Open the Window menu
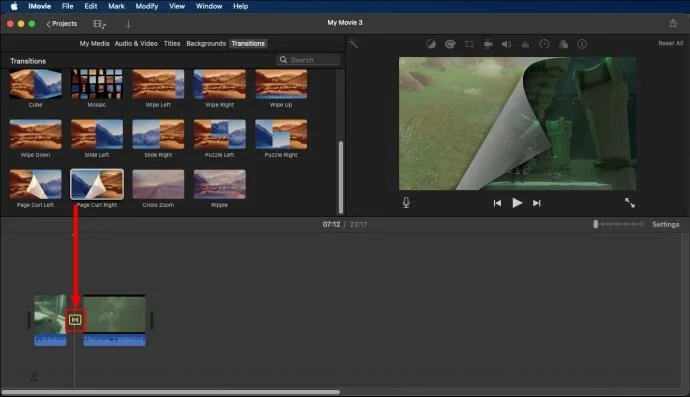Screen dimensions: 690x397 coord(209,6)
